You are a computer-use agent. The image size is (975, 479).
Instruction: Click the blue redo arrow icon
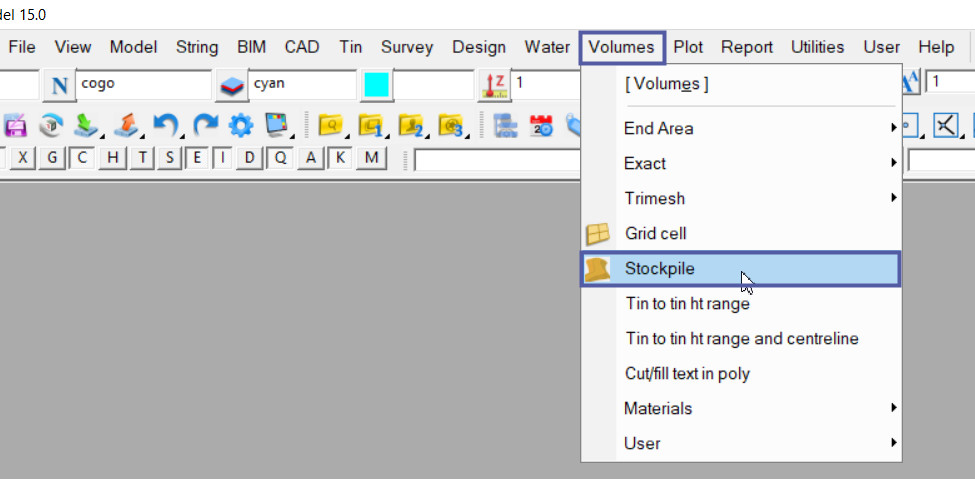(205, 126)
